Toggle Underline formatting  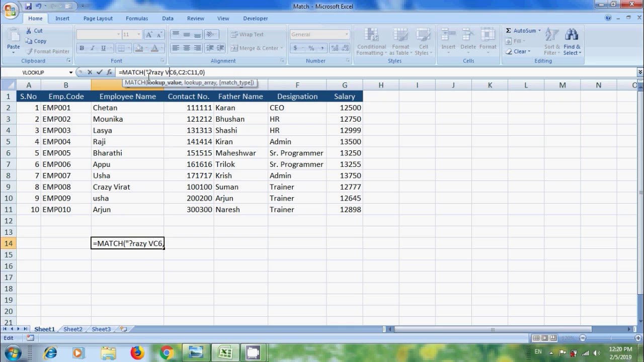click(103, 48)
